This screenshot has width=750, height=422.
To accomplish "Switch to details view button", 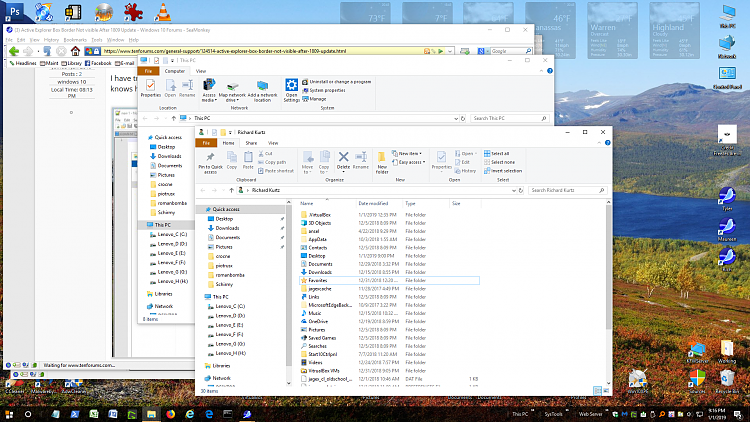I will [597, 391].
